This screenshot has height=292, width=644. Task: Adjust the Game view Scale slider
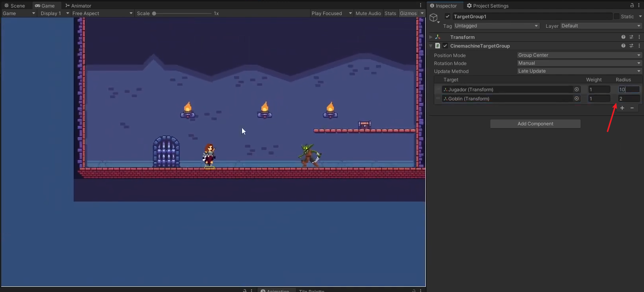pyautogui.click(x=183, y=13)
